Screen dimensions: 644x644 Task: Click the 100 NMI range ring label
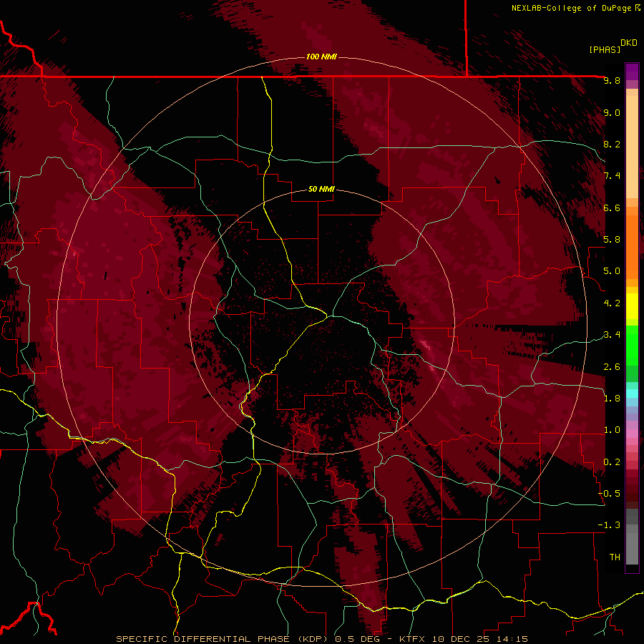click(x=321, y=57)
